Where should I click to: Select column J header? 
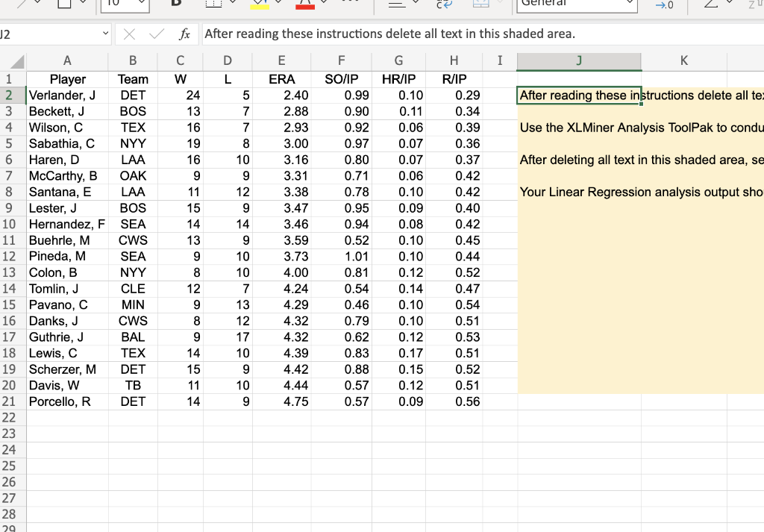coord(579,61)
